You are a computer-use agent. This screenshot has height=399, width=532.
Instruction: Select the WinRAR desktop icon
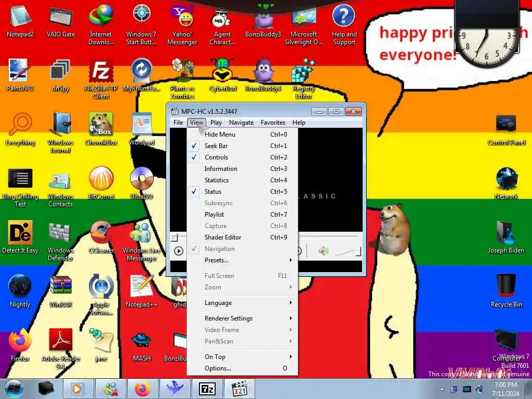[61, 291]
